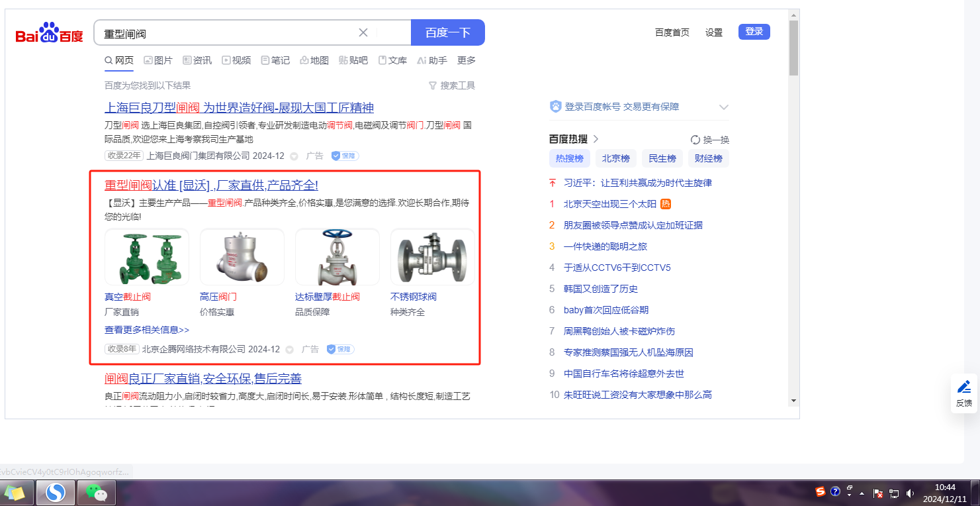Open the 设置 settings link
Image resolution: width=980 pixels, height=506 pixels.
point(714,32)
